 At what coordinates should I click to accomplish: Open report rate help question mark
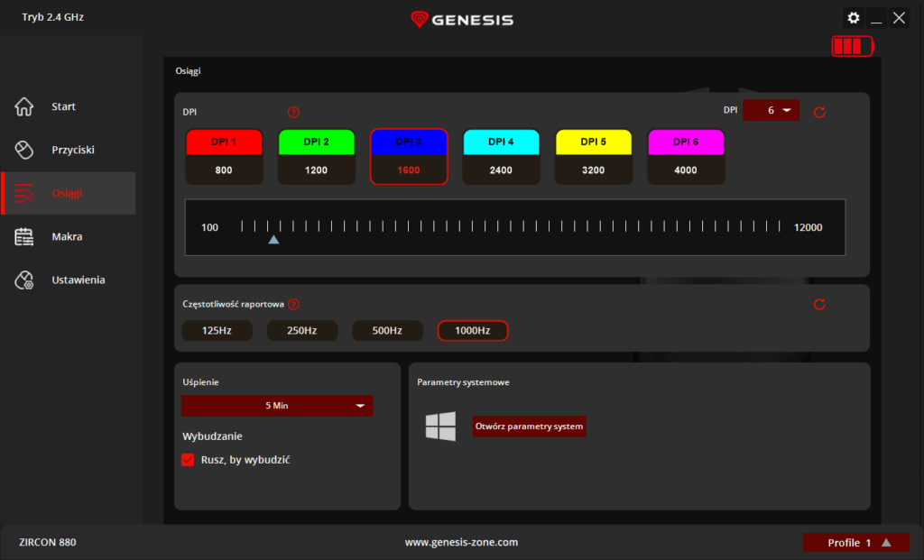[293, 305]
